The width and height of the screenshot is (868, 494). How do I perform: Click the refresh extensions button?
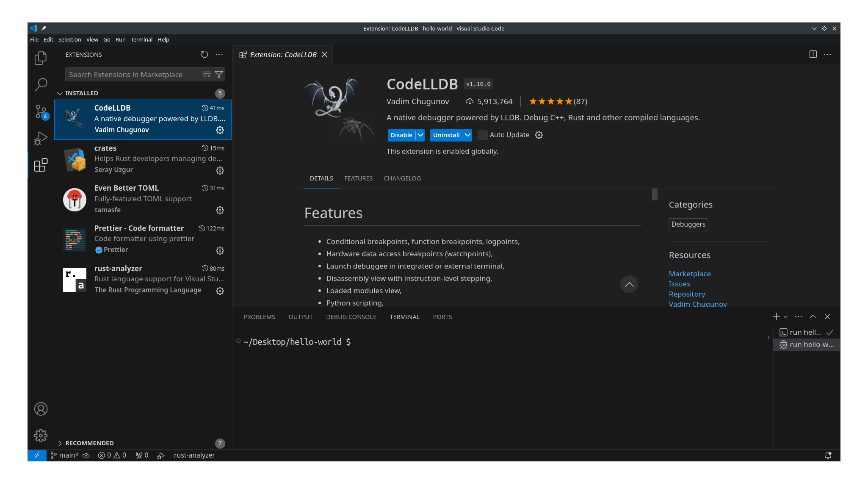click(205, 54)
